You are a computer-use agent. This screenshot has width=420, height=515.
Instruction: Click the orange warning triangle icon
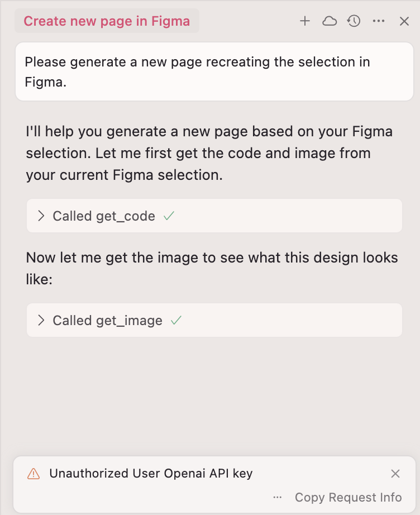click(34, 474)
